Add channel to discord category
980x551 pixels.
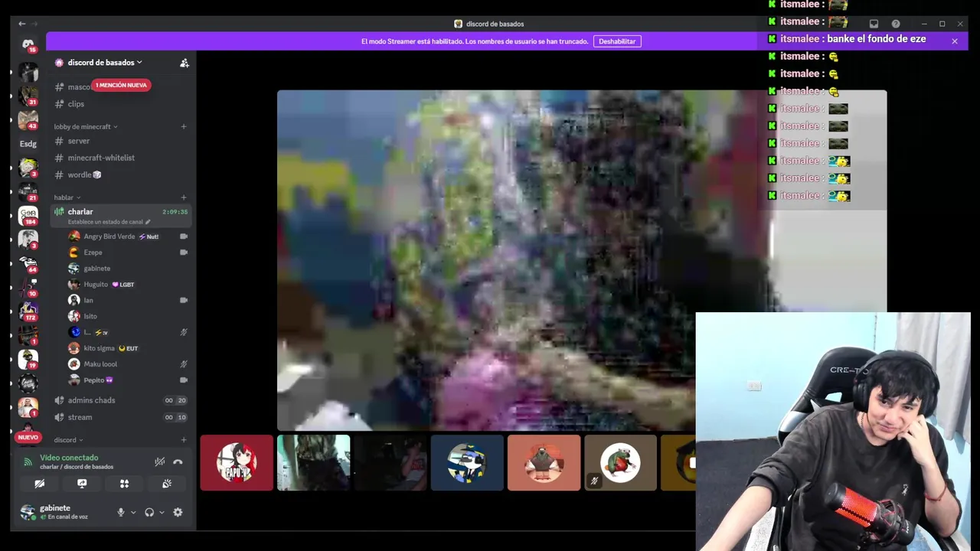click(x=184, y=440)
